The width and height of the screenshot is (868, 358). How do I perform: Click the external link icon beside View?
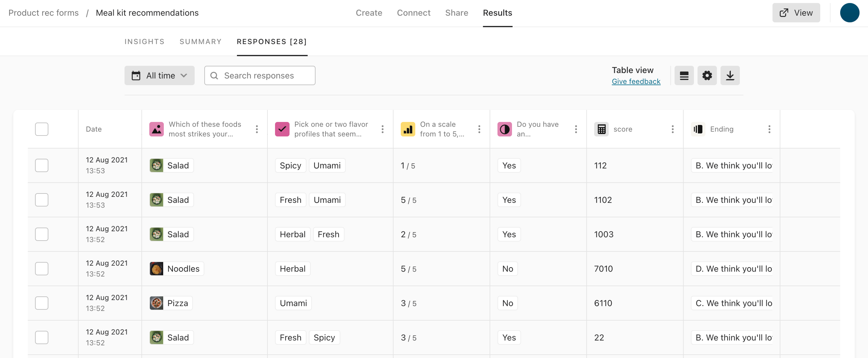[784, 13]
